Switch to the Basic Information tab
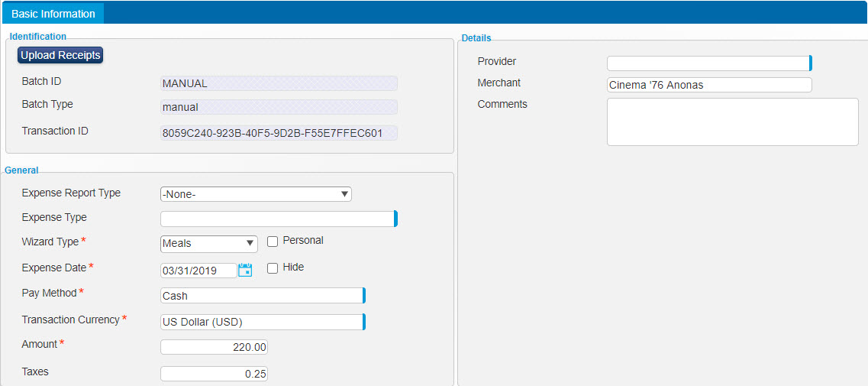The width and height of the screenshot is (868, 386). coord(53,14)
